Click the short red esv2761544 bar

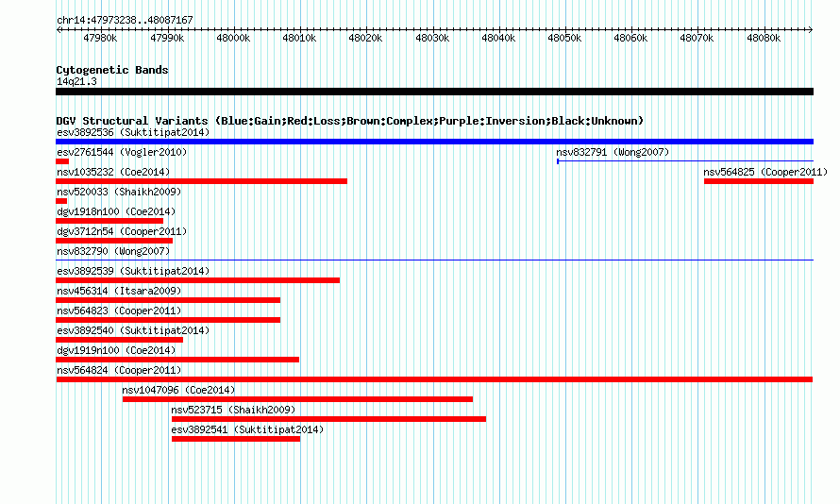click(x=62, y=161)
